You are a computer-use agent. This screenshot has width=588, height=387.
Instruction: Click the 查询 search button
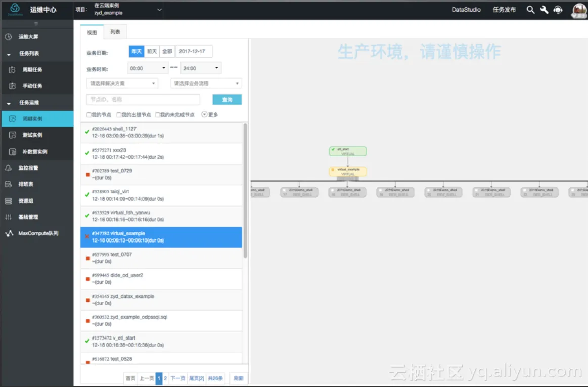[x=227, y=100]
